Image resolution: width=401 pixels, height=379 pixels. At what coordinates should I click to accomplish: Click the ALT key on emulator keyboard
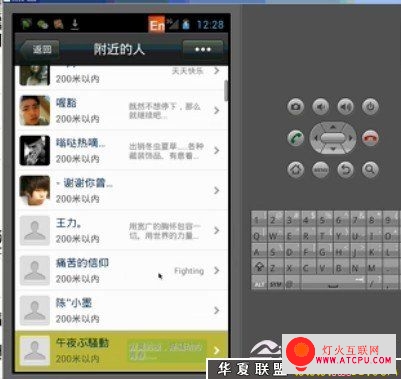(x=259, y=284)
